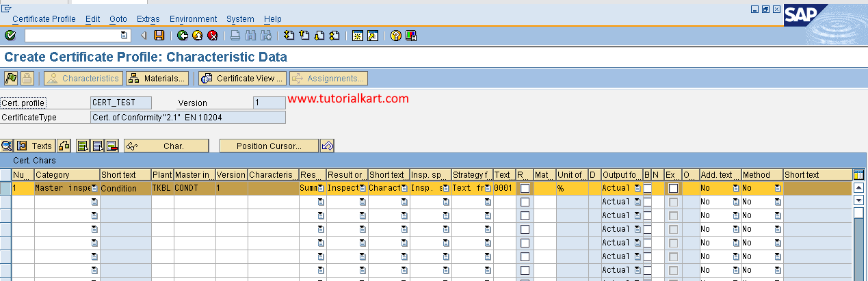Open the Certificate Profile menu

44,19
